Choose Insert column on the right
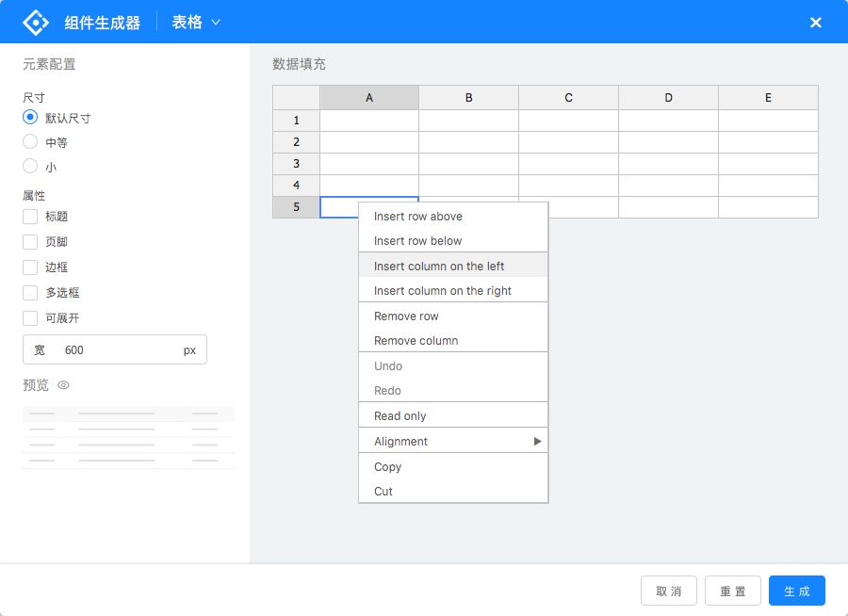 click(453, 290)
